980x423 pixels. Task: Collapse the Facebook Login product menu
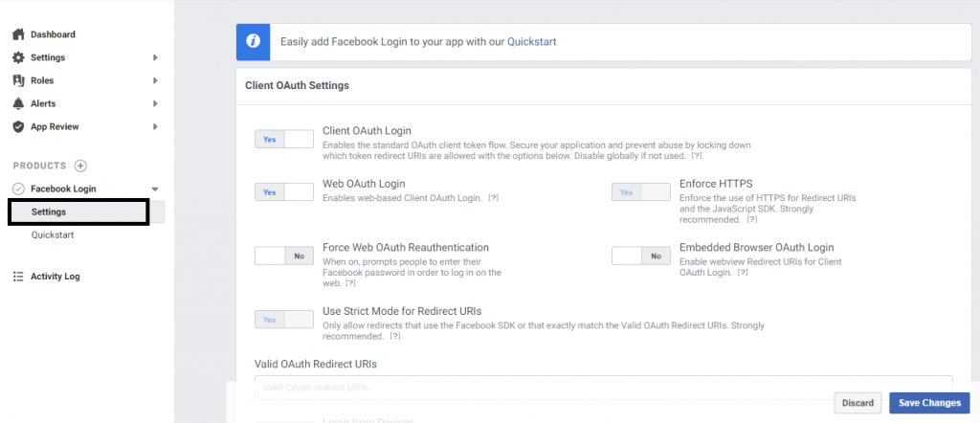tap(155, 189)
